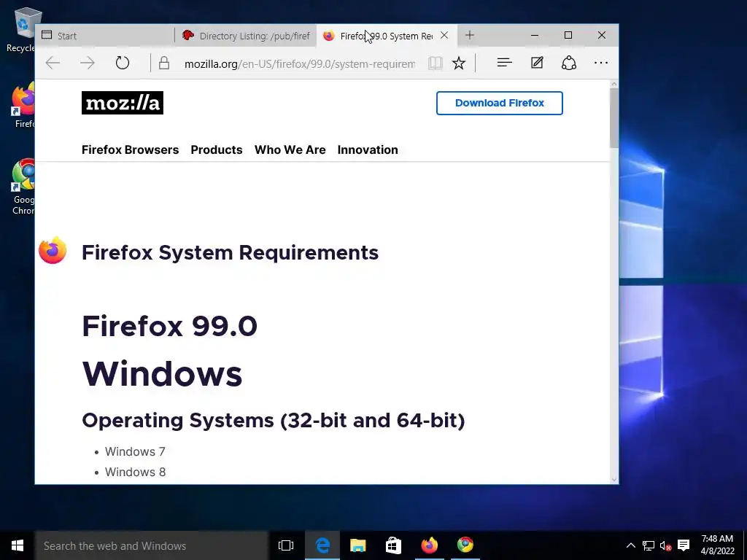Click 'Firefox 99.0' heading text
The image size is (747, 560).
(169, 326)
